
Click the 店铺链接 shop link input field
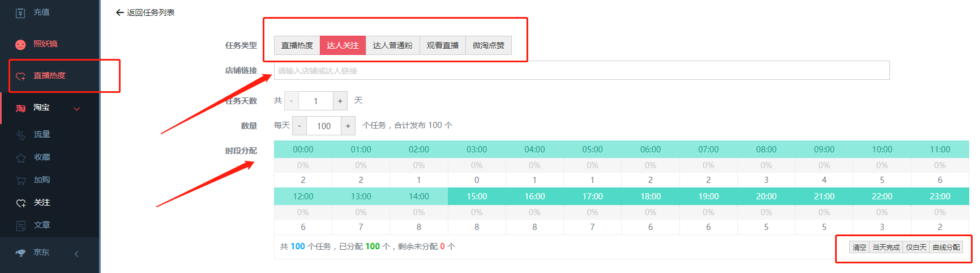coord(581,71)
